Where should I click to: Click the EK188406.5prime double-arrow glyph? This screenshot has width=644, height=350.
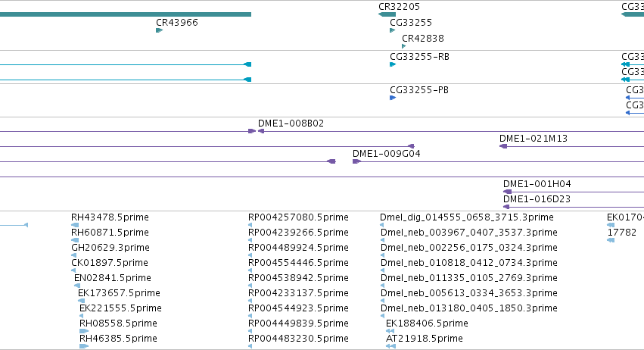point(390,331)
